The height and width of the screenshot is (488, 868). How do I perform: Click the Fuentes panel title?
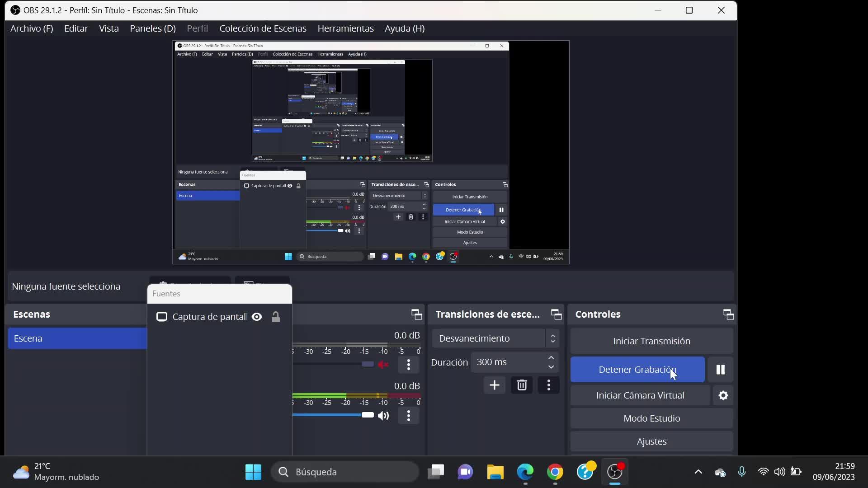coord(166,294)
